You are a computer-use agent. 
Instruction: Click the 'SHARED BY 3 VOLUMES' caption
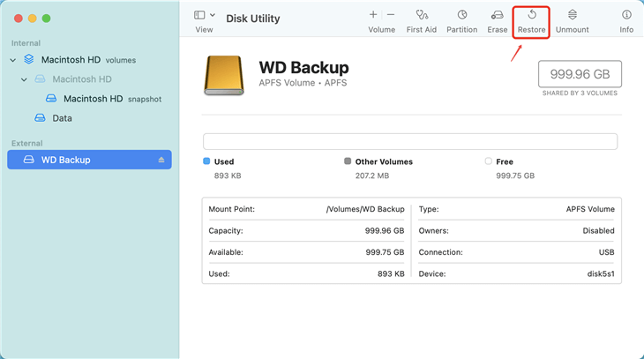(580, 93)
